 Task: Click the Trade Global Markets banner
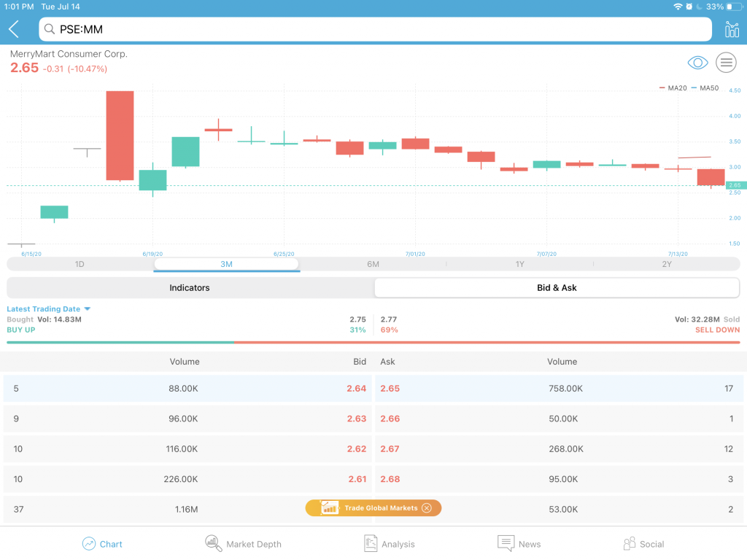[373, 508]
